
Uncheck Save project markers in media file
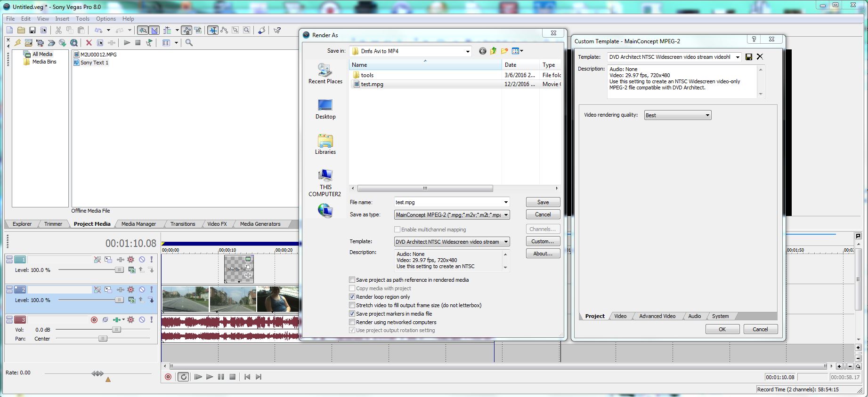352,314
